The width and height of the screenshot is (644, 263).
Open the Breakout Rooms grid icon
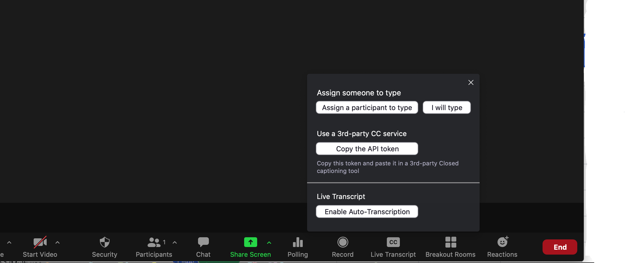point(451,242)
